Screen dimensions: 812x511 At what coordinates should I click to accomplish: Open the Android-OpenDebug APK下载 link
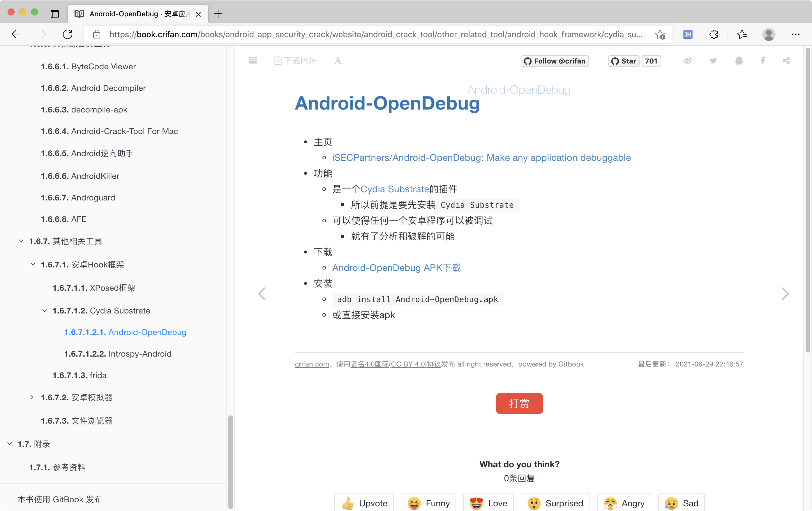[396, 268]
